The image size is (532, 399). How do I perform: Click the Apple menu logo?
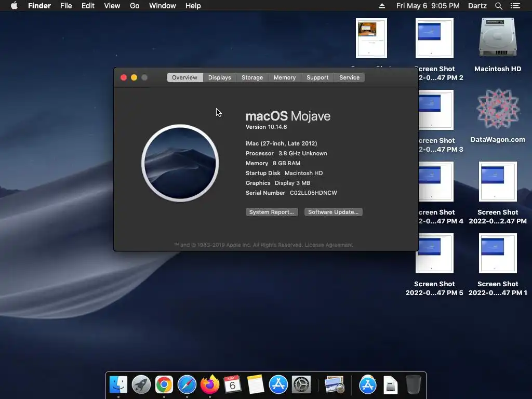coord(14,6)
